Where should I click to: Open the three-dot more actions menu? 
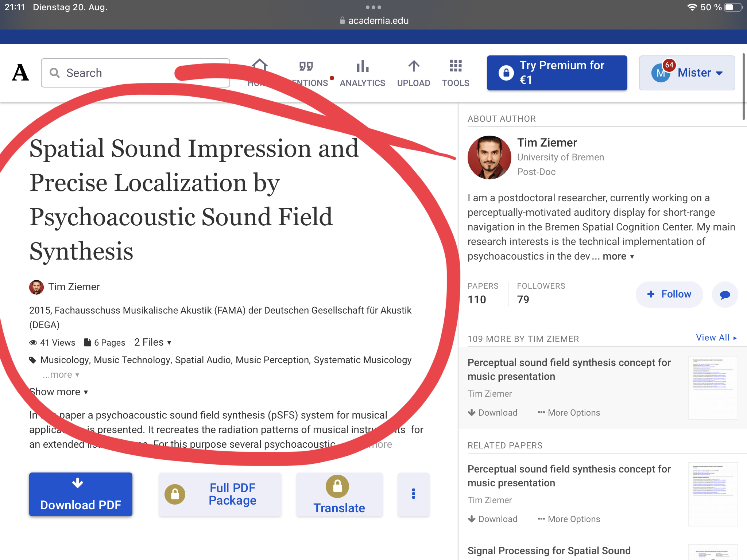[x=413, y=494]
